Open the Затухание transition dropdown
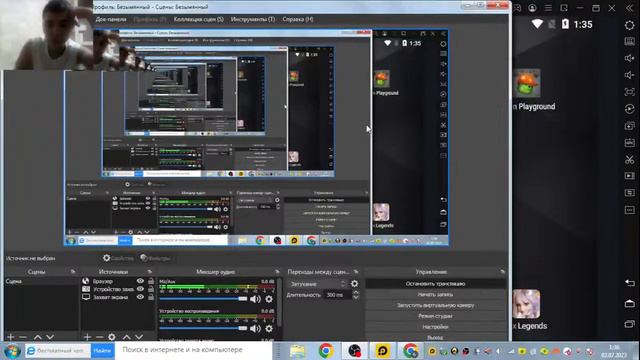The height and width of the screenshot is (360, 640). point(318,284)
